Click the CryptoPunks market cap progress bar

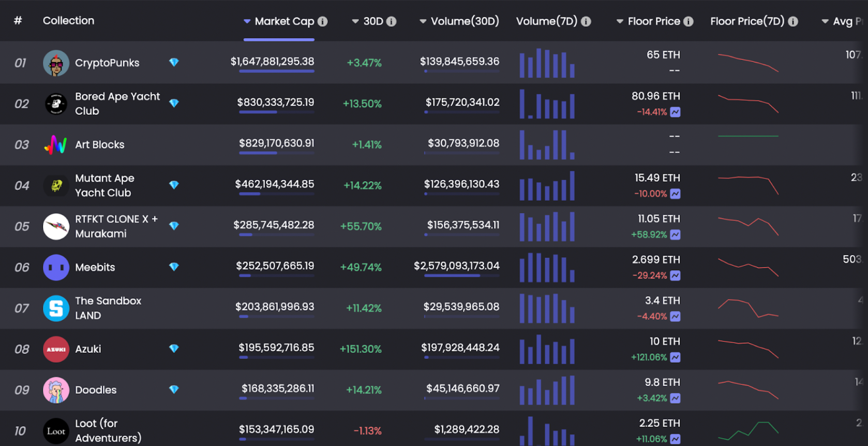point(277,71)
